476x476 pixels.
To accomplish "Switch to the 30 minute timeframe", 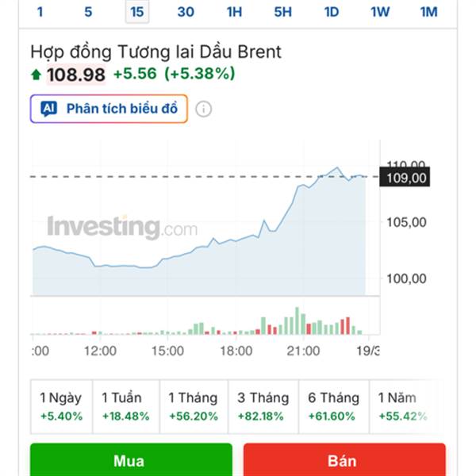I will [x=186, y=12].
